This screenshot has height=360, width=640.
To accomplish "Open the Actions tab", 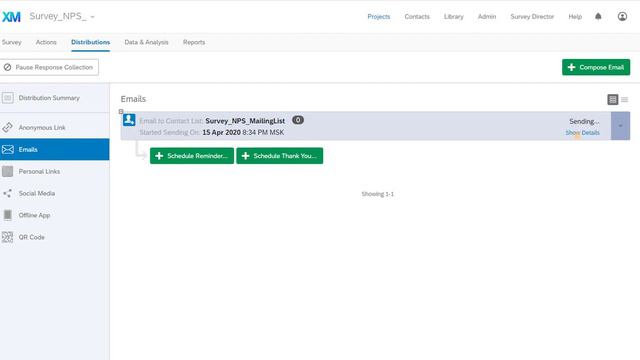I will click(x=46, y=42).
